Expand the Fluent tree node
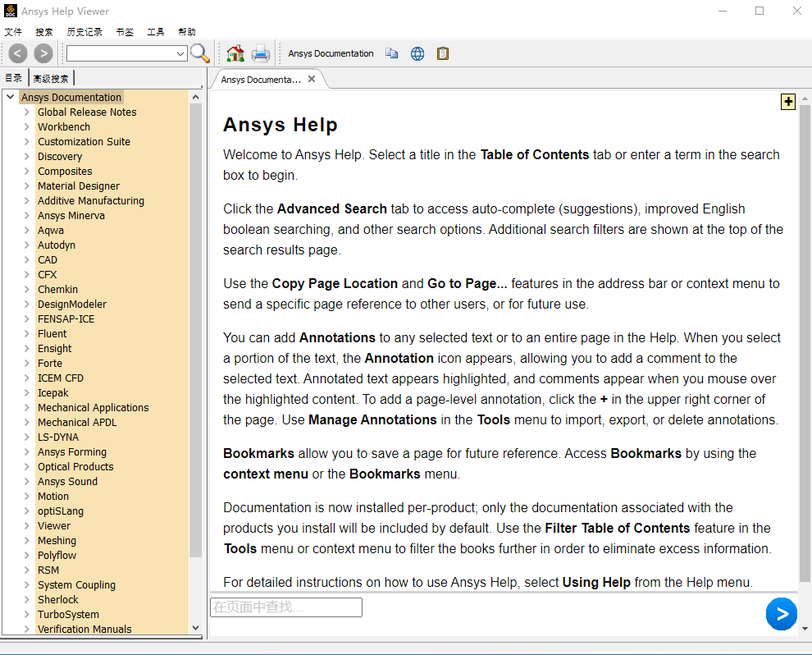The height and width of the screenshot is (655, 812). [x=27, y=334]
